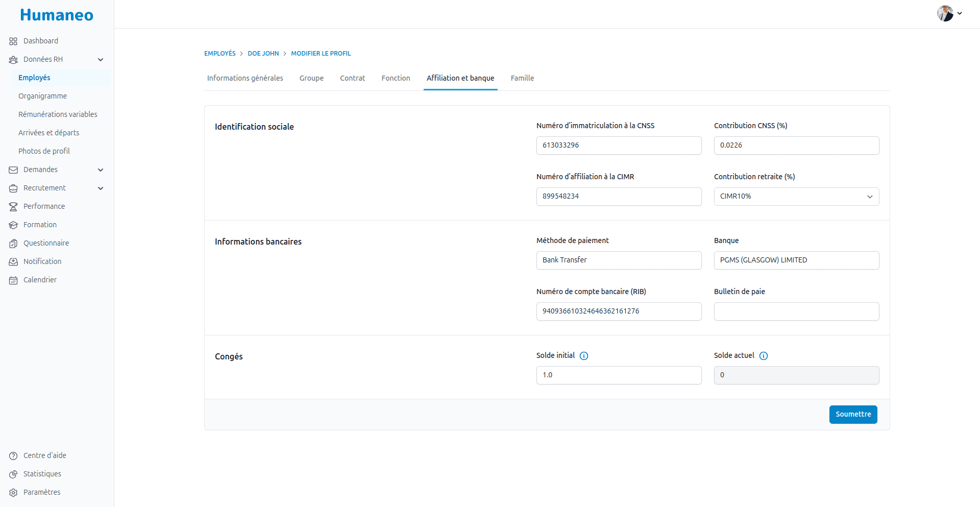Open the Statistiques chart icon
This screenshot has height=507, width=980.
tap(13, 474)
